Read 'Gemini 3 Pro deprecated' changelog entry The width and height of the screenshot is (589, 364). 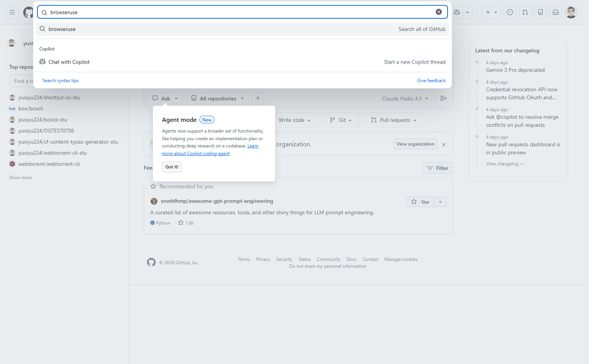click(x=515, y=70)
